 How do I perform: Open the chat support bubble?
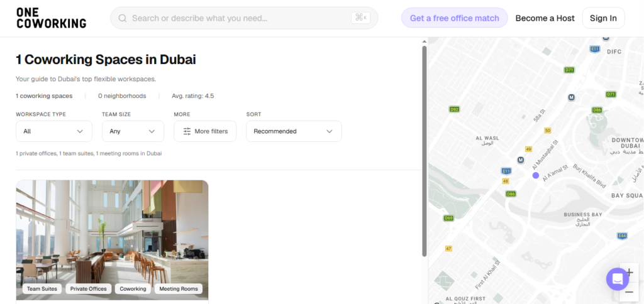[618, 279]
